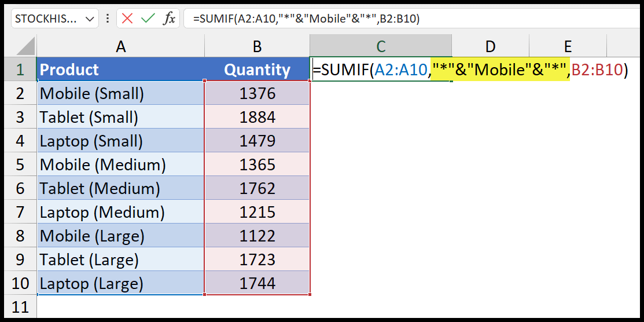Click the Enter checkmark formula icon

point(148,19)
